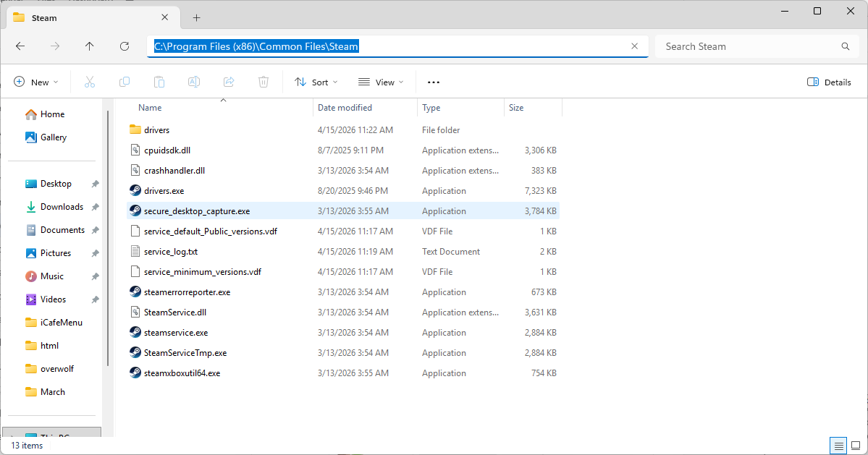Viewport: 868px width, 455px height.
Task: Open the See more ellipsis menu
Action: (x=434, y=82)
